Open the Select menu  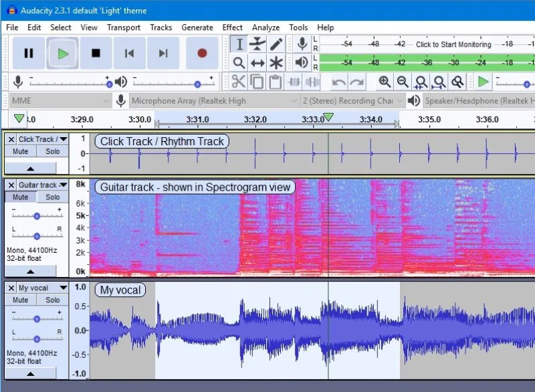(61, 27)
